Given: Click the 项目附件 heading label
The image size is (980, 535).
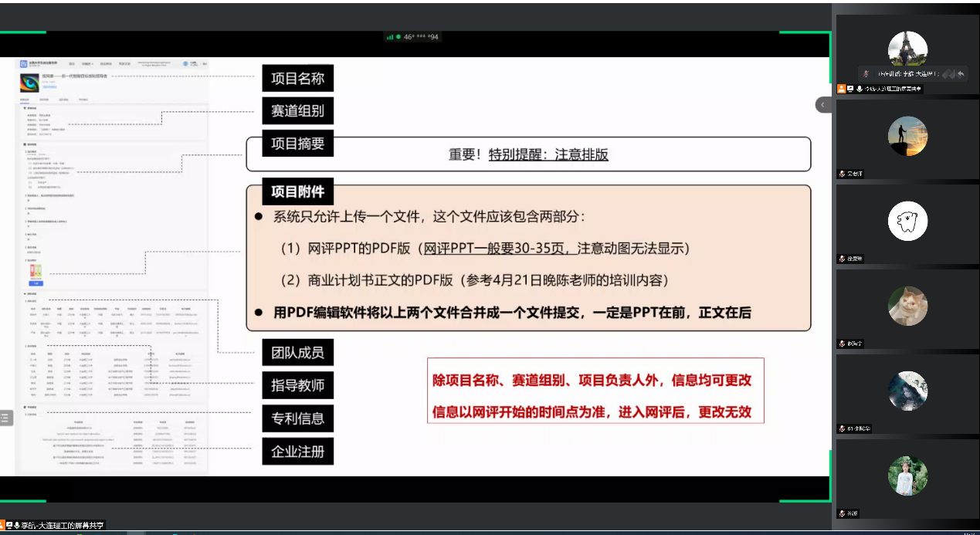Looking at the screenshot, I should click(x=297, y=191).
